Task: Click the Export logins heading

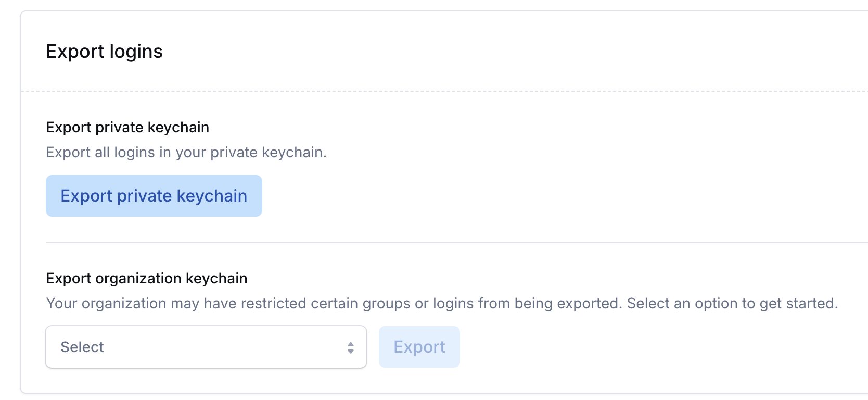Action: [x=105, y=52]
